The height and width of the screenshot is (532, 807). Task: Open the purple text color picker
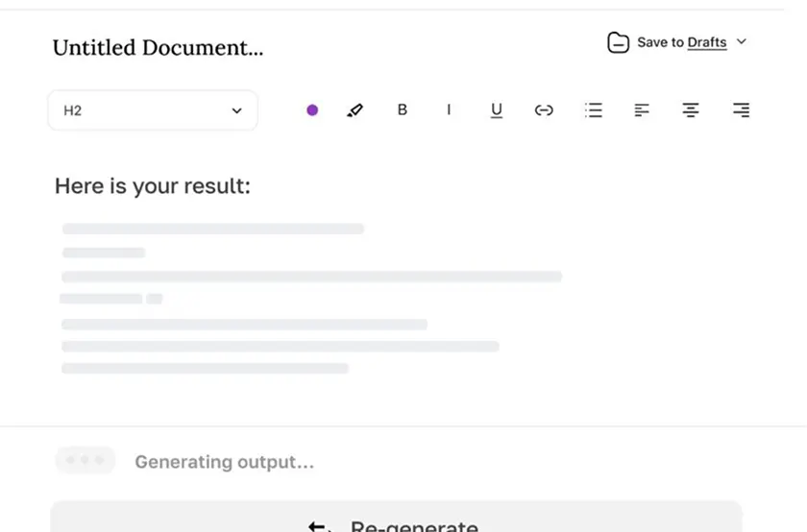pos(312,110)
